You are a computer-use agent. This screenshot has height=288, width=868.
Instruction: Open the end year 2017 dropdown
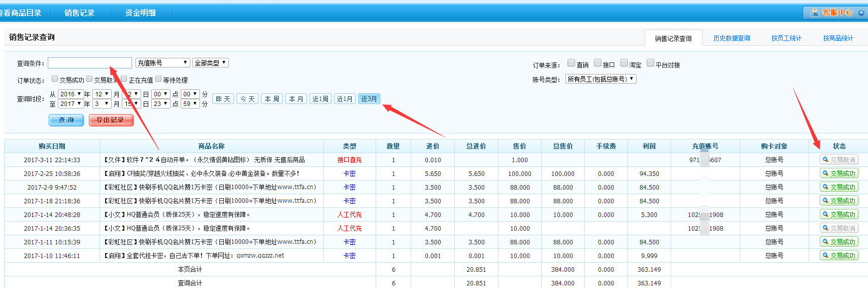click(x=71, y=104)
